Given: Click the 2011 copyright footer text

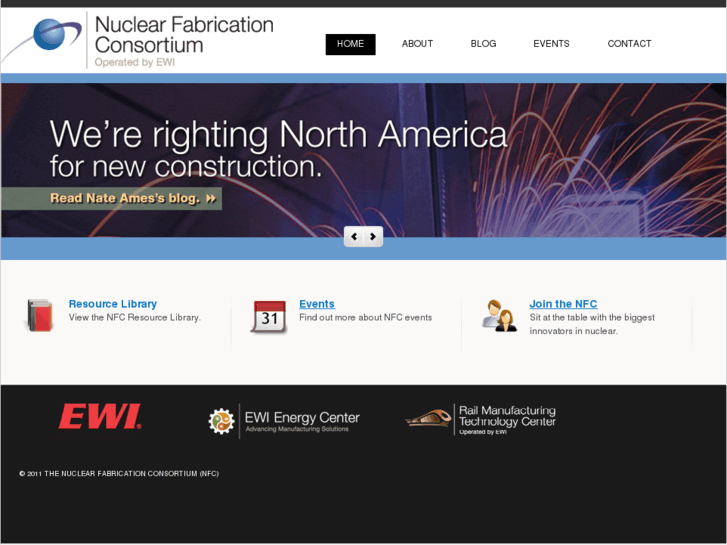Looking at the screenshot, I should pyautogui.click(x=119, y=474).
